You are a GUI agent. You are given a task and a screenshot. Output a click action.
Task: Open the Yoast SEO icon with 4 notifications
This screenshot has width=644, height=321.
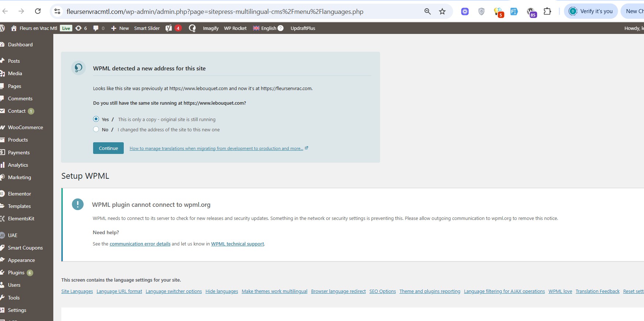(x=173, y=28)
